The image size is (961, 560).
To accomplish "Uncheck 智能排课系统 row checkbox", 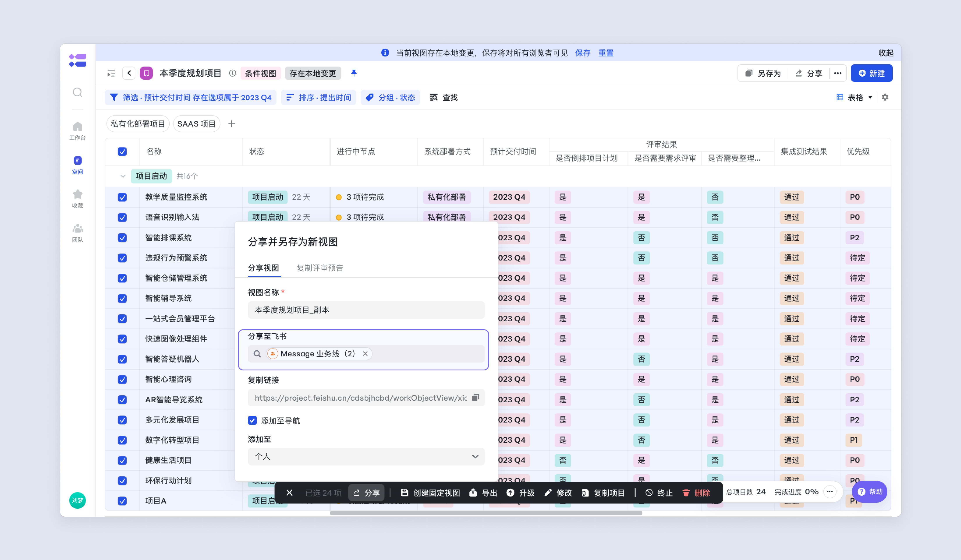I will click(x=122, y=238).
